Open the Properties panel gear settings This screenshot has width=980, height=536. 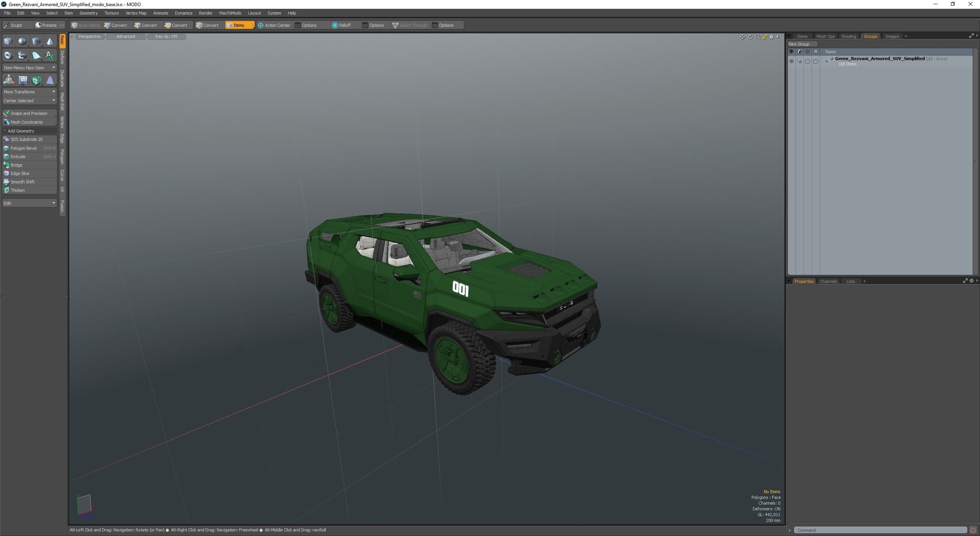[971, 281]
